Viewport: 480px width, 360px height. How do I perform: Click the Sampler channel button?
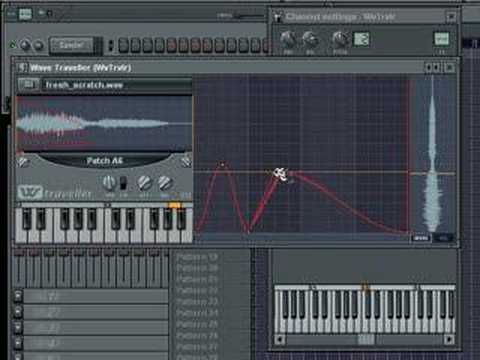(71, 45)
